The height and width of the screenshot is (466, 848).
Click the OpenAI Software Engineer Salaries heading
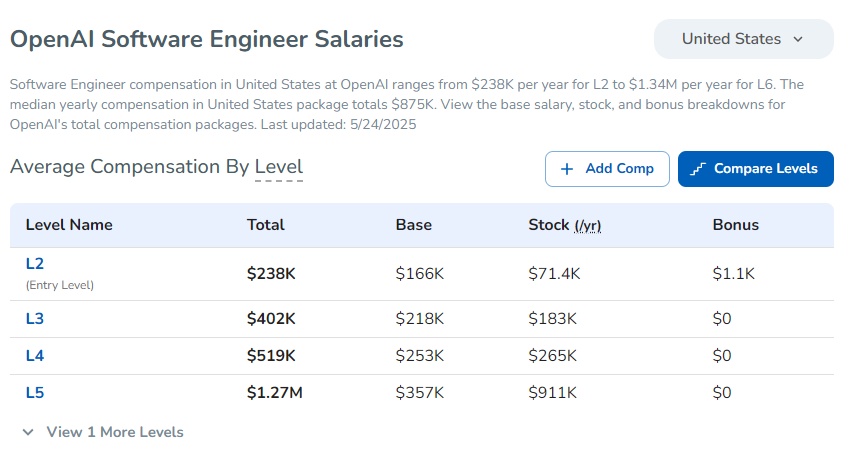[x=207, y=39]
